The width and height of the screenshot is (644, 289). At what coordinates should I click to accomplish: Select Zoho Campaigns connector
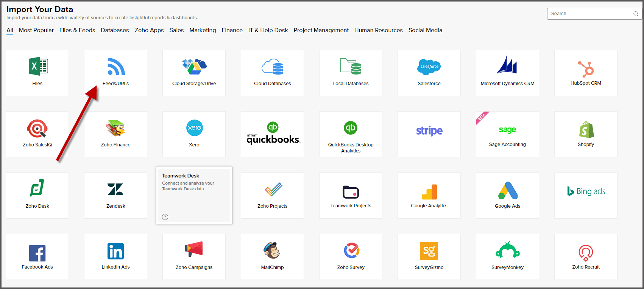point(194,257)
